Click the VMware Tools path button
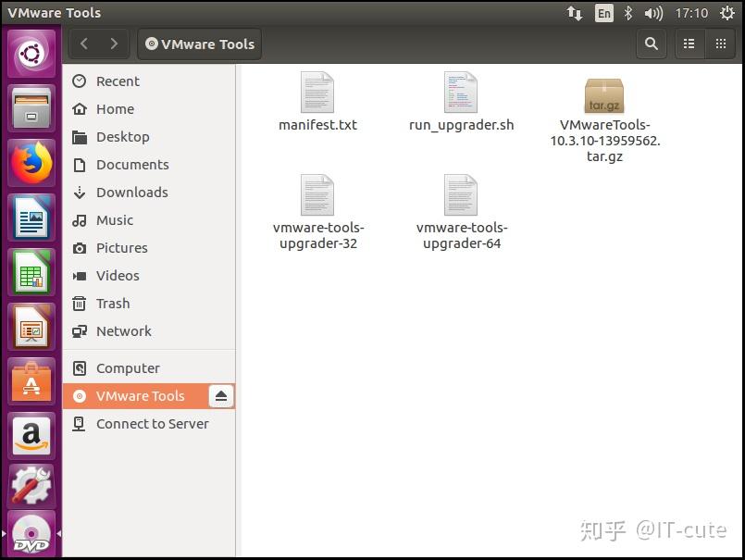Screen dimensions: 745x560 pos(199,44)
